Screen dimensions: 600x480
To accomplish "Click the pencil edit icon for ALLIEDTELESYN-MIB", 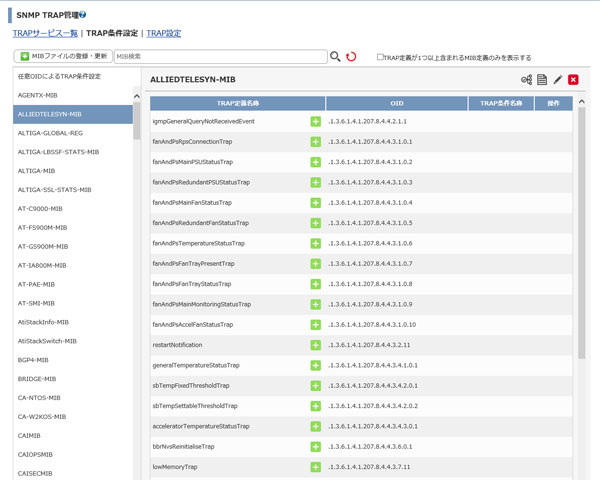I will click(558, 80).
